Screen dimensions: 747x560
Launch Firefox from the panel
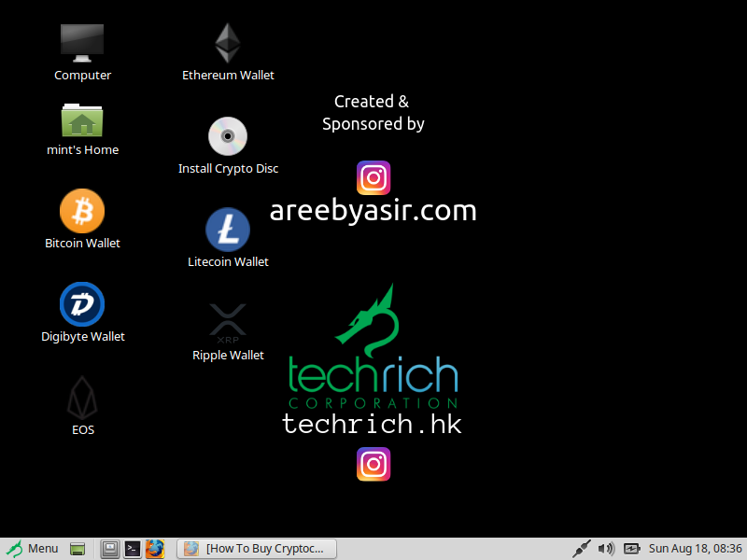155,549
